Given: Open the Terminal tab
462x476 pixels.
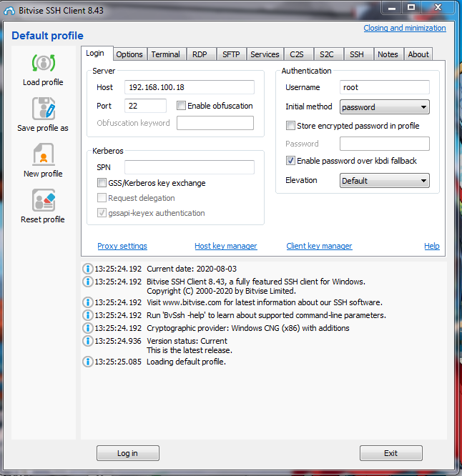Looking at the screenshot, I should [x=166, y=54].
